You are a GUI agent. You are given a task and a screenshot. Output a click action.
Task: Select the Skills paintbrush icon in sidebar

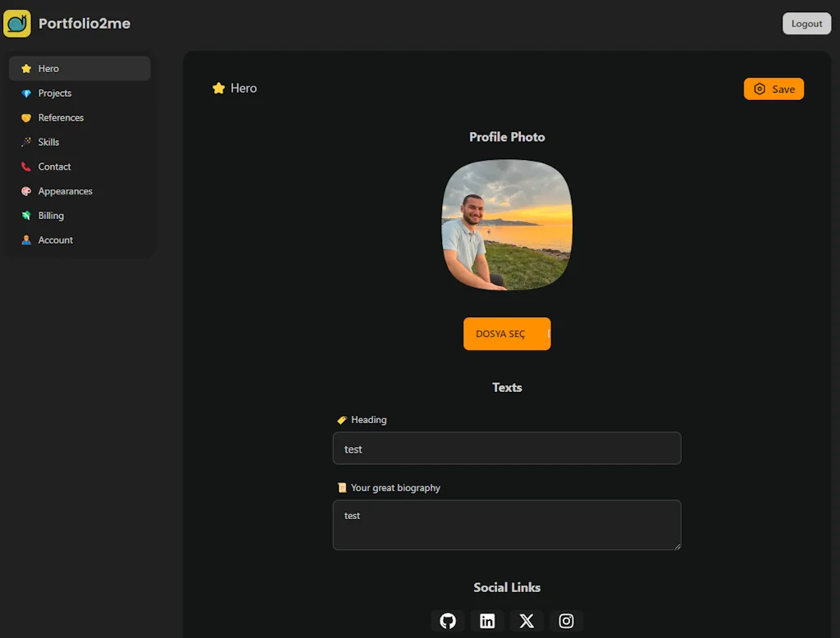25,142
